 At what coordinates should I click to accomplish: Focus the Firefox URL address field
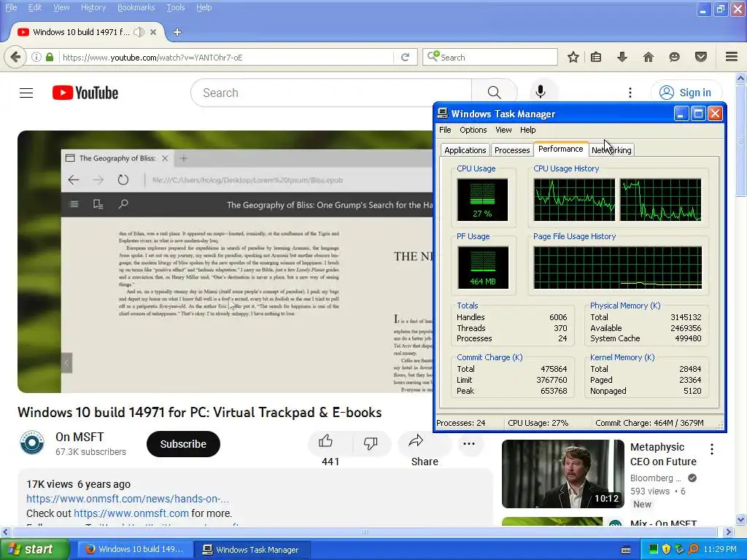(x=226, y=57)
